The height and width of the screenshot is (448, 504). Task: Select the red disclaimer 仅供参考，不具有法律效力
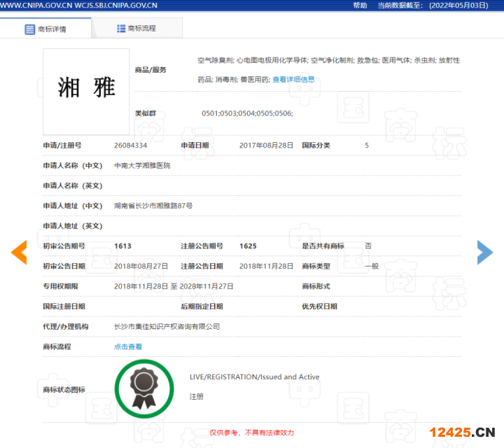click(252, 433)
